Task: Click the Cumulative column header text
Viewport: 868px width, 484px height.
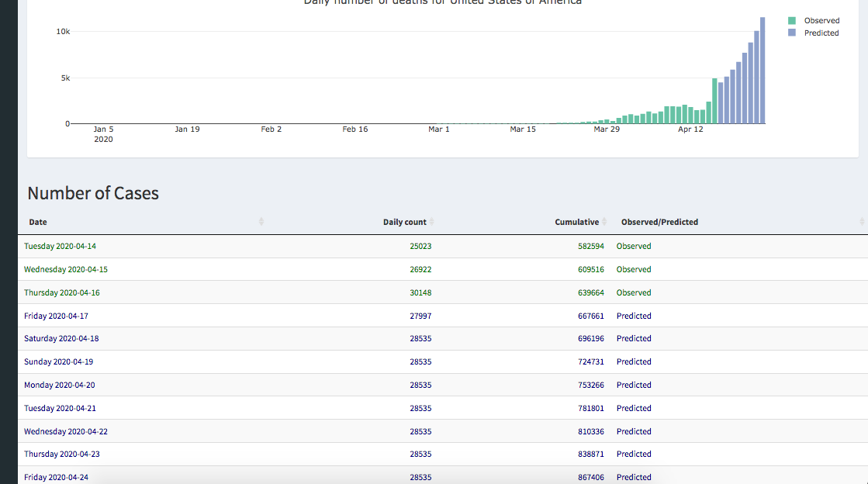Action: pyautogui.click(x=576, y=222)
